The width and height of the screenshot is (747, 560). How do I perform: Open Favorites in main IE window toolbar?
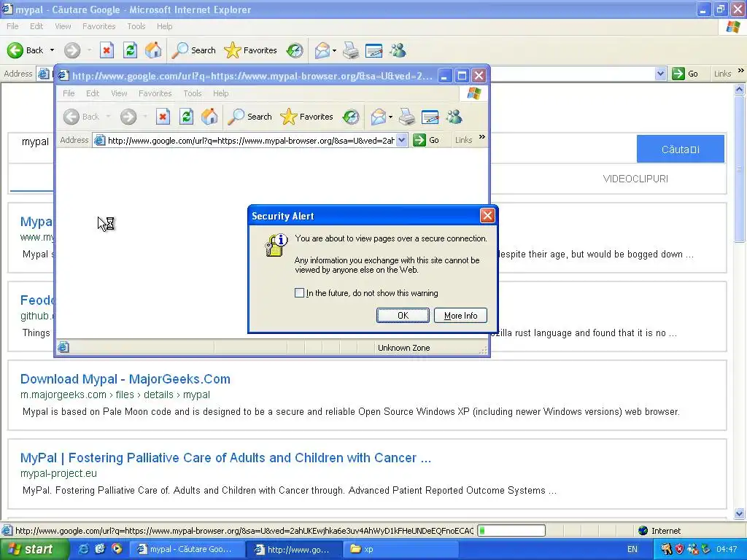[x=251, y=50]
